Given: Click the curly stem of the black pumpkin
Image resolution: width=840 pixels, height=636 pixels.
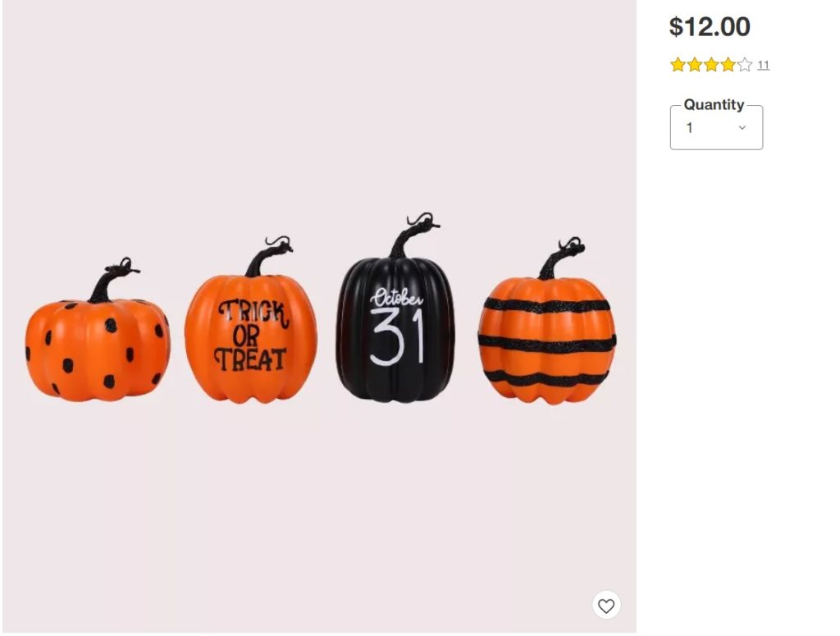Looking at the screenshot, I should point(413,234).
